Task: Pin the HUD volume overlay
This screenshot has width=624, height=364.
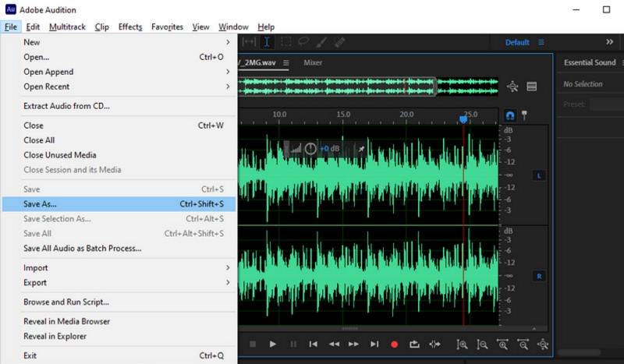Action: (x=360, y=148)
